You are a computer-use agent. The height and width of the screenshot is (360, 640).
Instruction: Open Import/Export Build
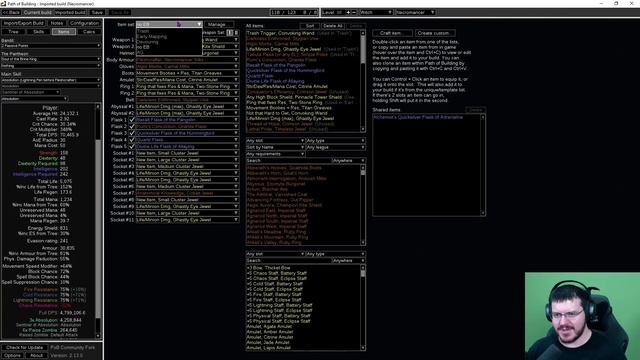pos(24,23)
